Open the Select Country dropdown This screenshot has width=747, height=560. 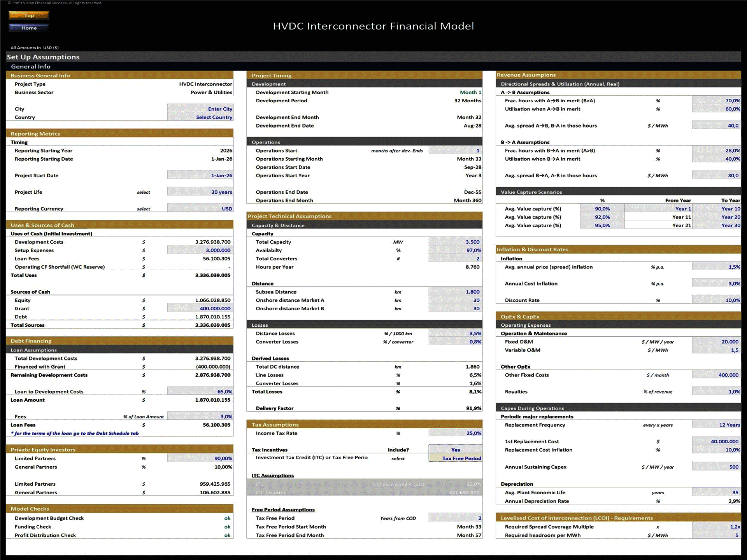(200, 117)
